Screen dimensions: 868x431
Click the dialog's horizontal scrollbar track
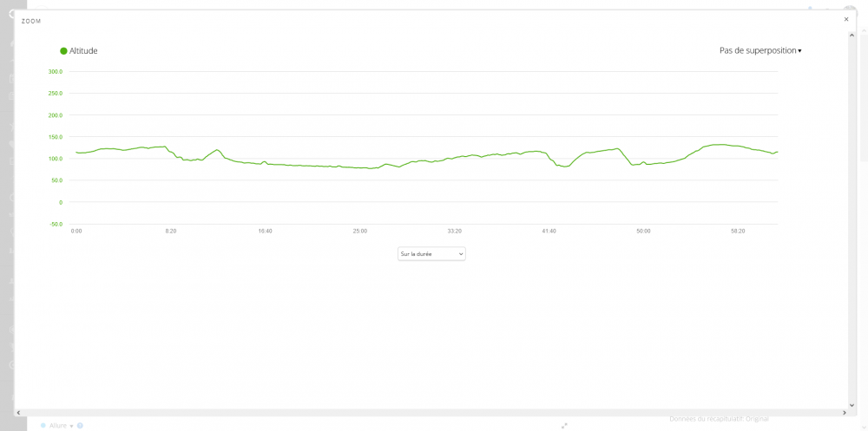431,413
